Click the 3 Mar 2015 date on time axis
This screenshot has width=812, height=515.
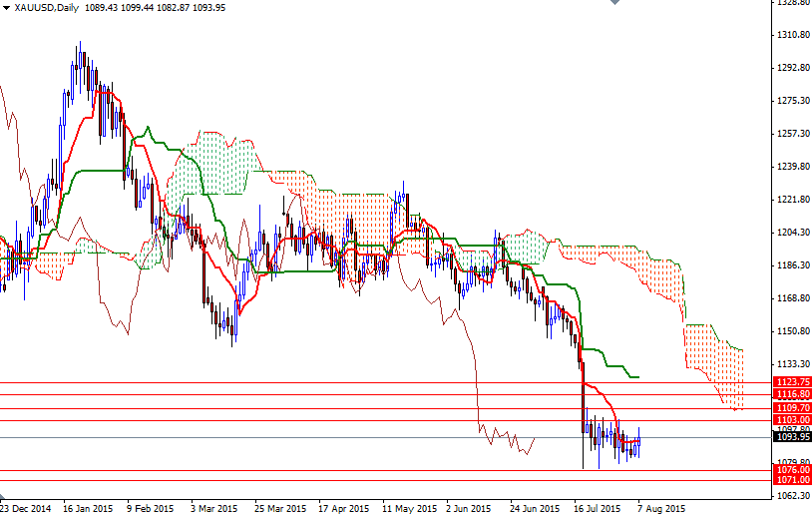pos(213,507)
